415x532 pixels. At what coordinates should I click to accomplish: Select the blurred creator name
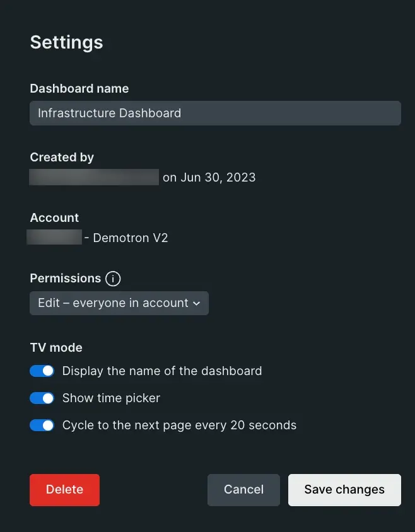pos(94,177)
